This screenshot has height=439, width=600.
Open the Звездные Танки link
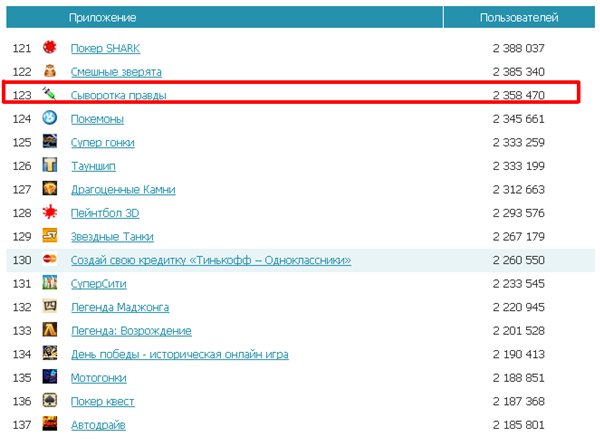112,237
